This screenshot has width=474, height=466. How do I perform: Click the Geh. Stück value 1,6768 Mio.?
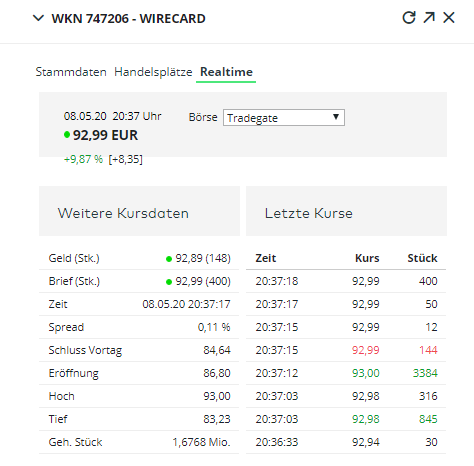tap(201, 442)
